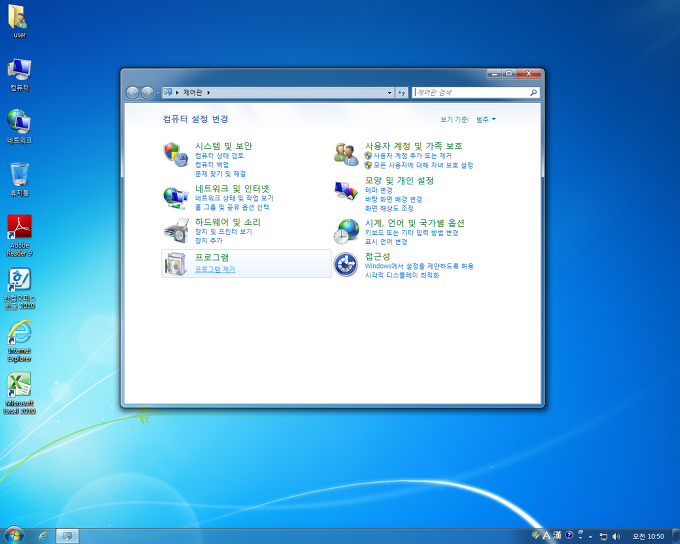
Task: Show hidden tray icons arrow
Action: click(x=590, y=537)
